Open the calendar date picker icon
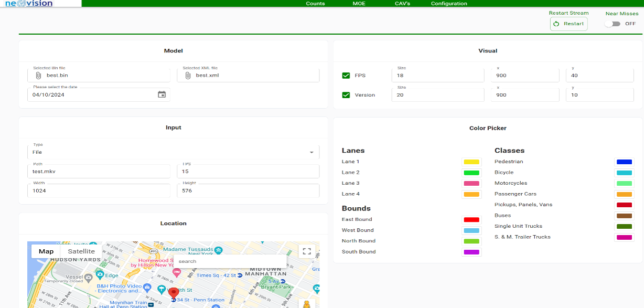Viewport: 644px width, 308px height. [162, 94]
